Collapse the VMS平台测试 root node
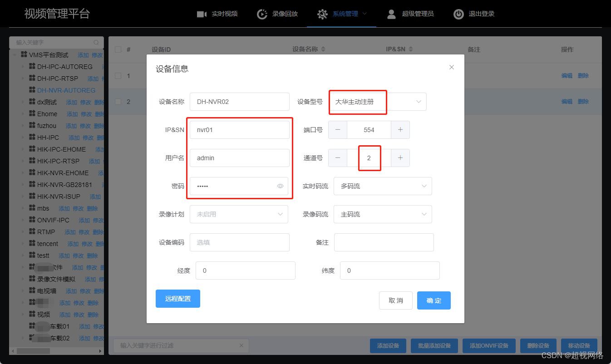 [x=15, y=55]
